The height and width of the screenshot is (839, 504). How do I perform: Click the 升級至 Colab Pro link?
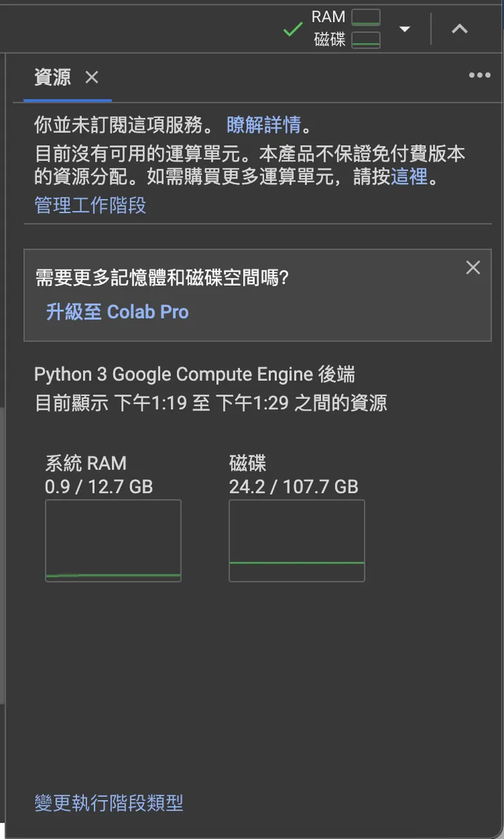click(116, 312)
